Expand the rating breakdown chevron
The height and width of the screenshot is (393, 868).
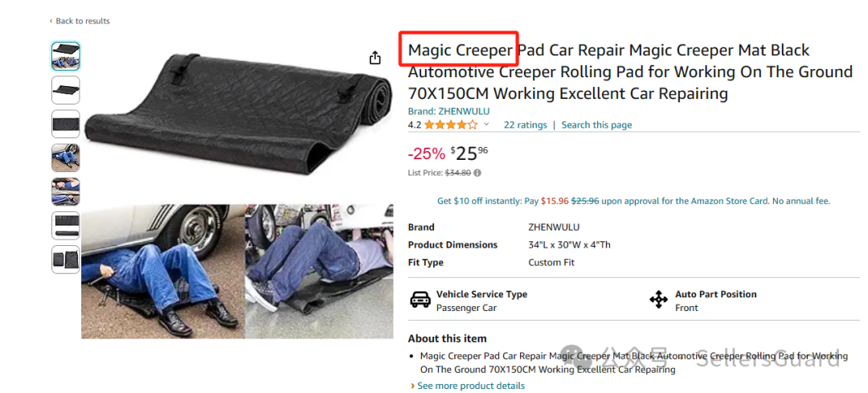[486, 125]
